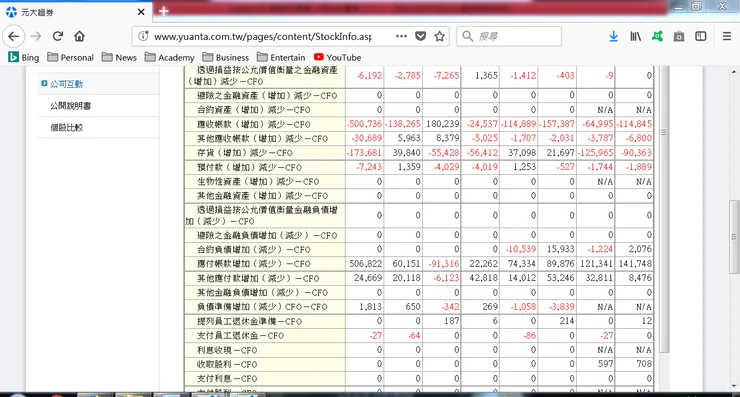
Task: Click the value -500,736 in 應收帳款 row
Action: point(364,124)
